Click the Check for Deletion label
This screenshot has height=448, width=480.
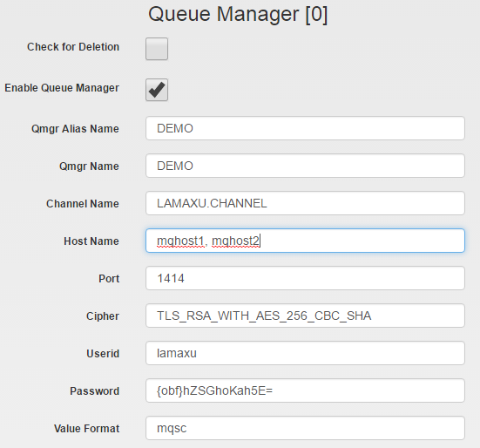pyautogui.click(x=73, y=47)
